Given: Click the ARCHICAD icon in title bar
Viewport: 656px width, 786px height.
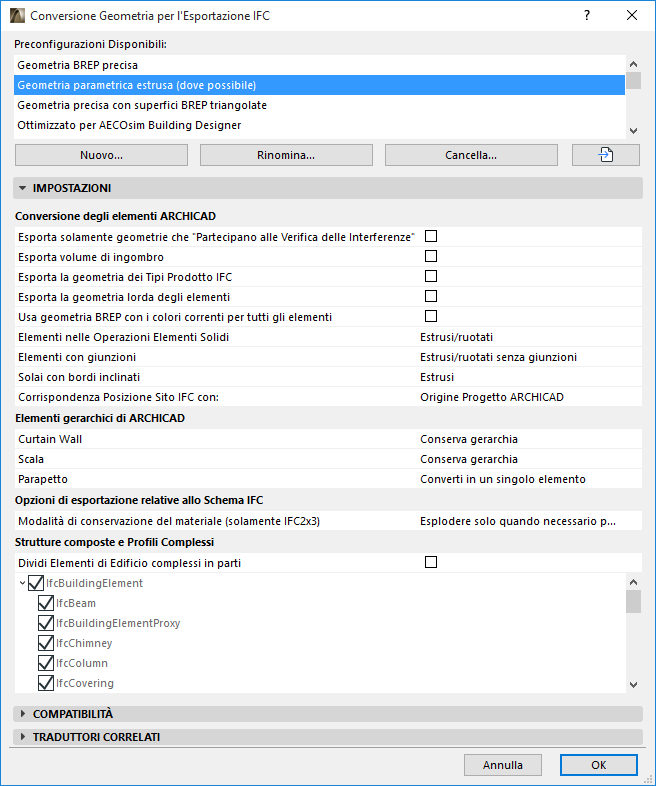Looking at the screenshot, I should pos(16,16).
